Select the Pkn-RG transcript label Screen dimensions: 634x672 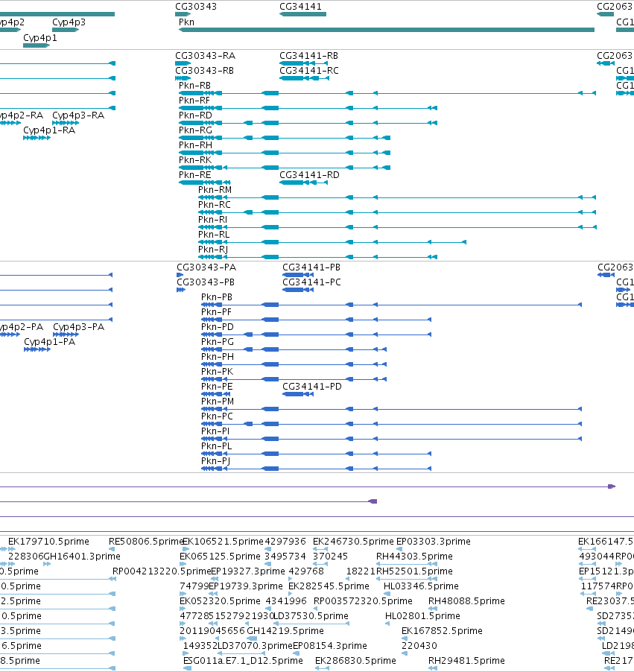click(195, 130)
